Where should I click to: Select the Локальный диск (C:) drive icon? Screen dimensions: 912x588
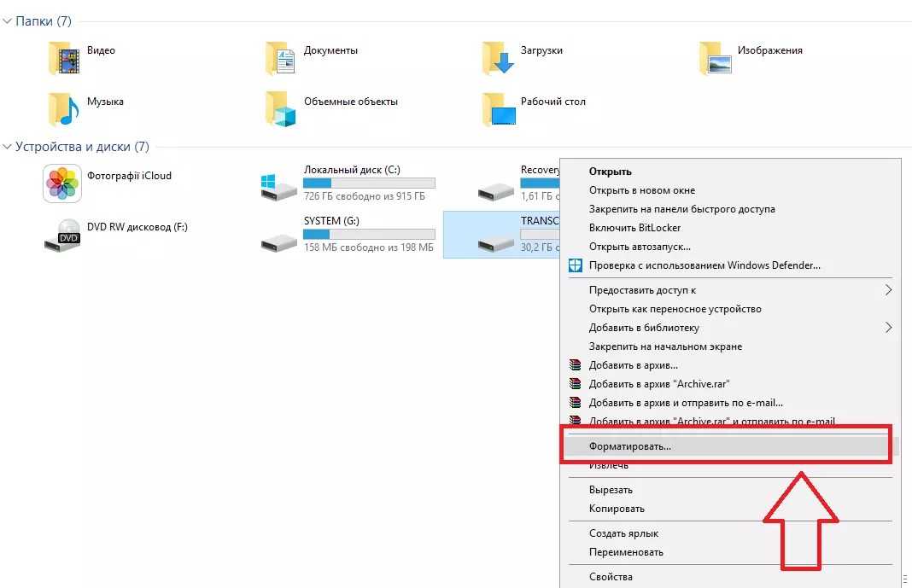click(278, 187)
